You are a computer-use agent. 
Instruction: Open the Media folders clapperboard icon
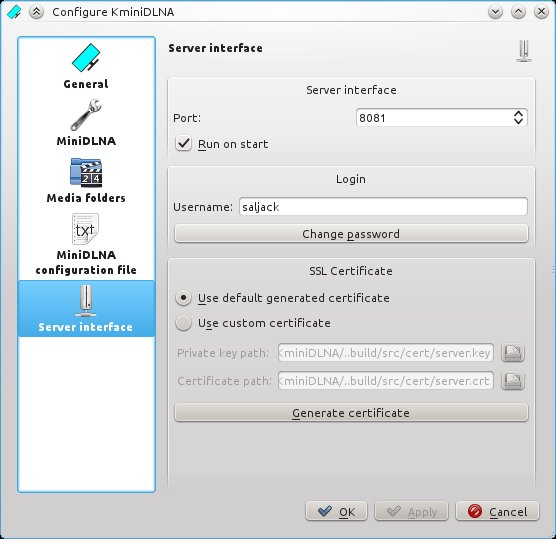86,173
